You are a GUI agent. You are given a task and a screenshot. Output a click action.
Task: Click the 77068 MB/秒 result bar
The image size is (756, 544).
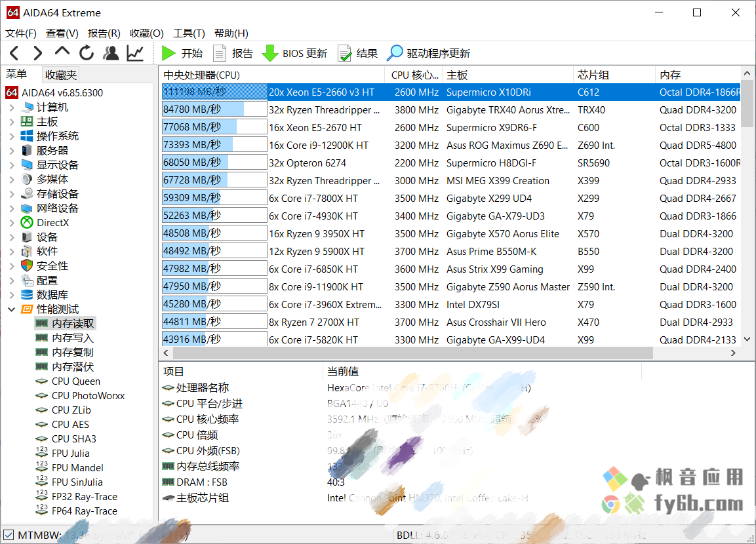[x=214, y=127]
